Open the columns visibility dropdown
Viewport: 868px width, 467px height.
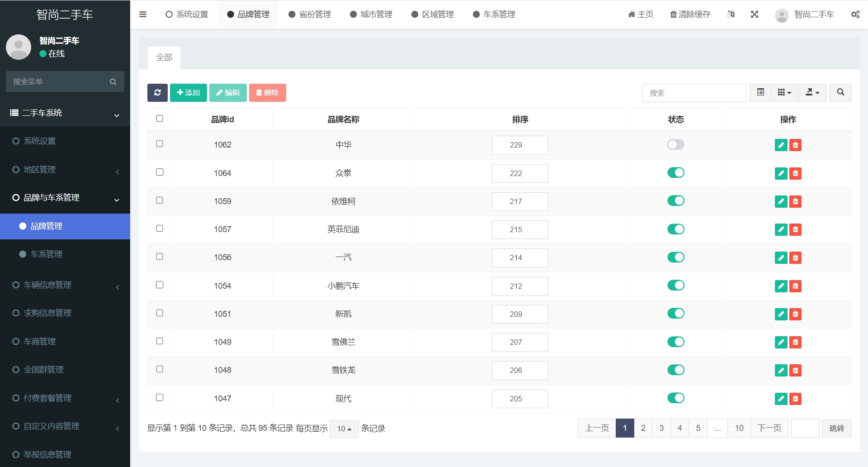pyautogui.click(x=784, y=93)
